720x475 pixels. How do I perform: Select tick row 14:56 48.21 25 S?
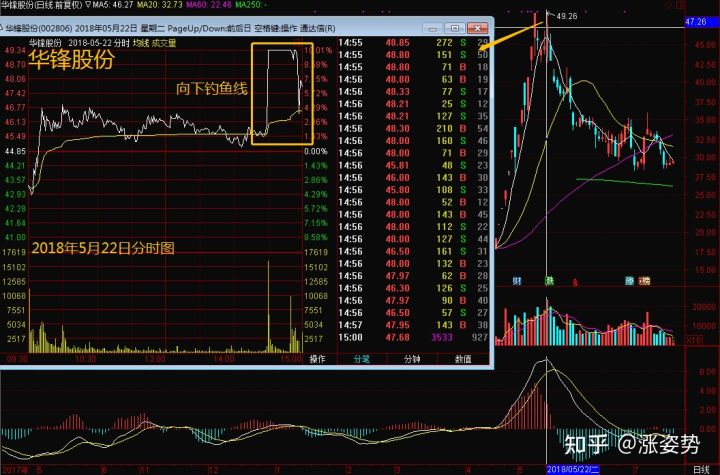click(x=413, y=104)
